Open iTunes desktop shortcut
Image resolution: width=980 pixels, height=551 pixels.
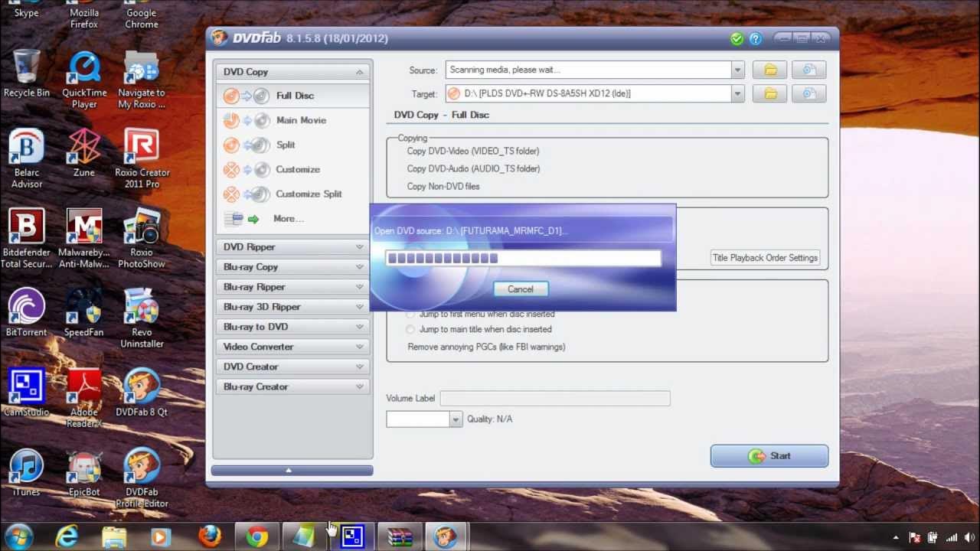[27, 473]
